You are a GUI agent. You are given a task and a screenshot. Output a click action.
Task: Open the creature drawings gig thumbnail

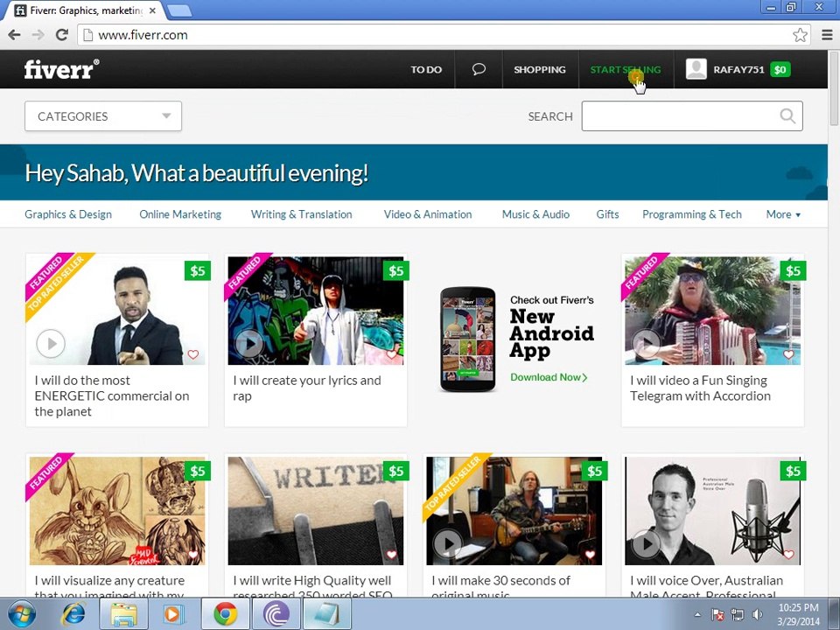click(117, 510)
